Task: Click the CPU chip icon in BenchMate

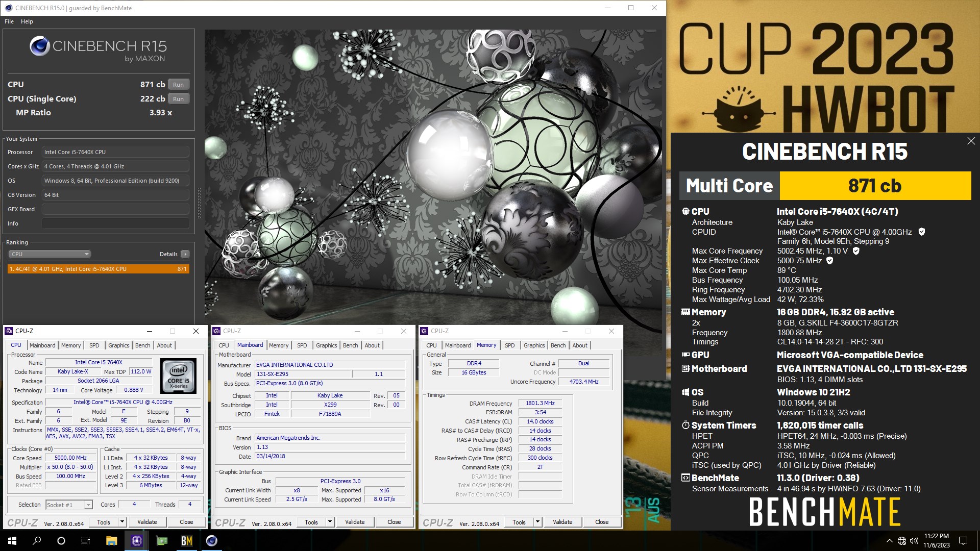Action: pos(685,211)
